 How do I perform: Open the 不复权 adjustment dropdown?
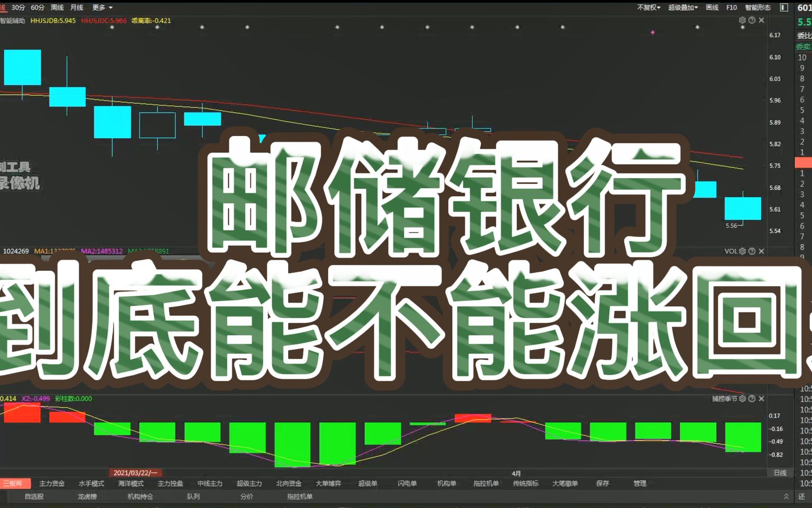click(649, 7)
